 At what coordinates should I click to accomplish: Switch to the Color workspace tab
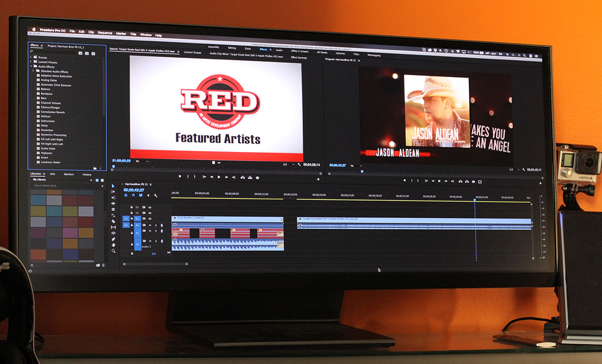point(248,48)
